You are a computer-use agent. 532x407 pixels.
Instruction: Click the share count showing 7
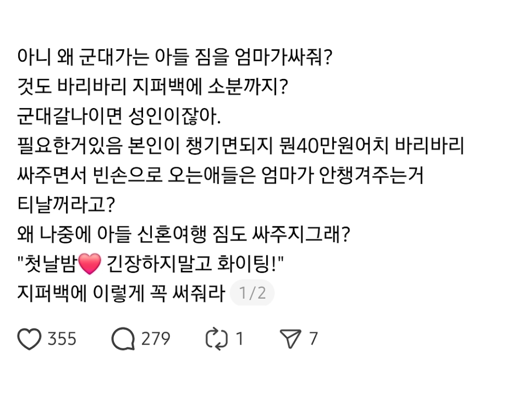tap(314, 339)
